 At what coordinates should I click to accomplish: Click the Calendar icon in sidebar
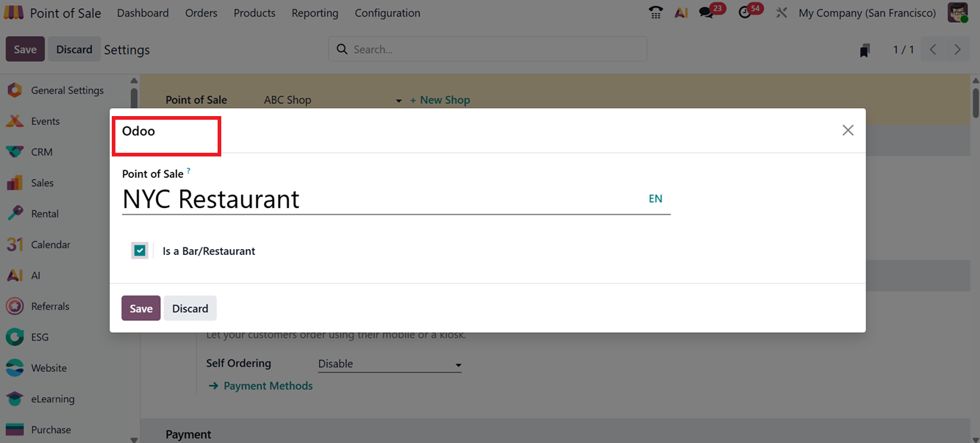[x=14, y=244]
